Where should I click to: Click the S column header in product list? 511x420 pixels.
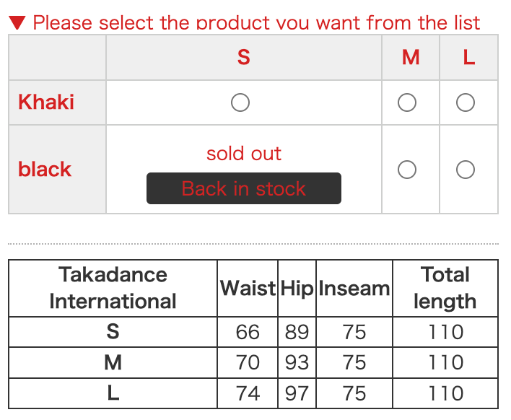244,58
